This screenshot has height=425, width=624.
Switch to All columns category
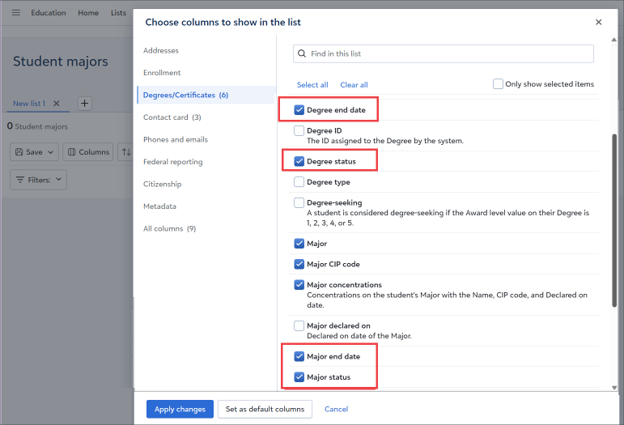tap(170, 228)
